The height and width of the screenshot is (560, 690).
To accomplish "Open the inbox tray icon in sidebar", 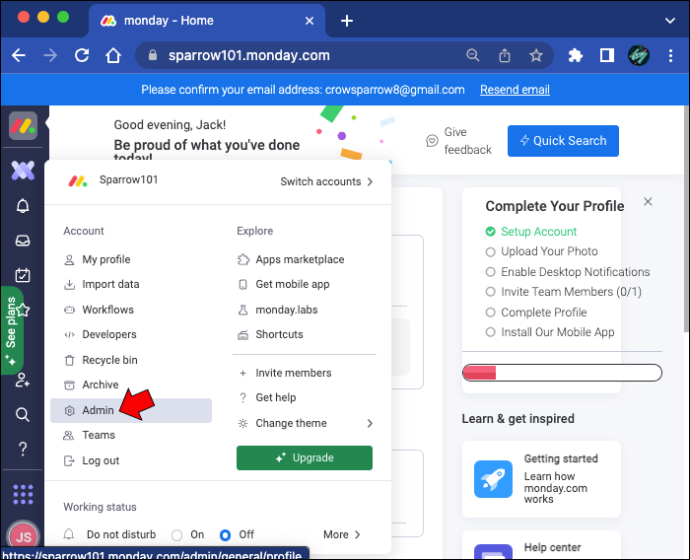I will tap(23, 241).
